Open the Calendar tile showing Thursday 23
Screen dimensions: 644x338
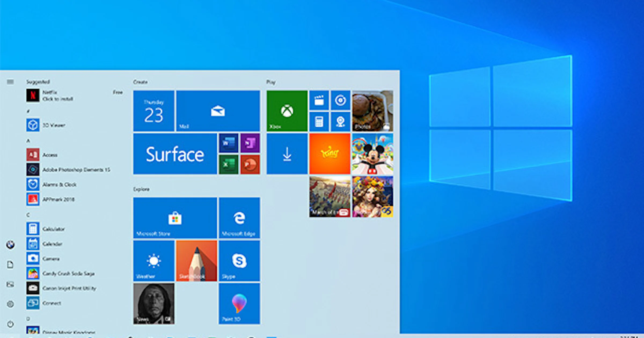(153, 111)
